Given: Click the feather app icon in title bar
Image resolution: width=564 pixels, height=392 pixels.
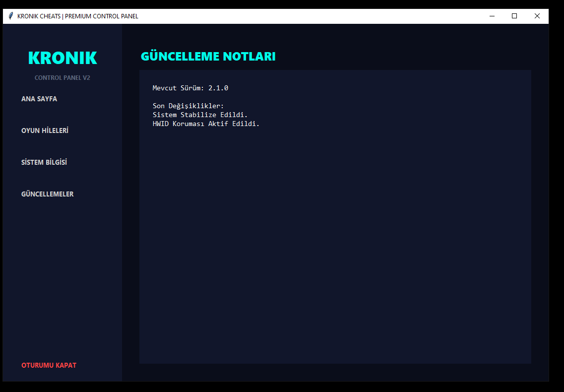Looking at the screenshot, I should tap(11, 16).
